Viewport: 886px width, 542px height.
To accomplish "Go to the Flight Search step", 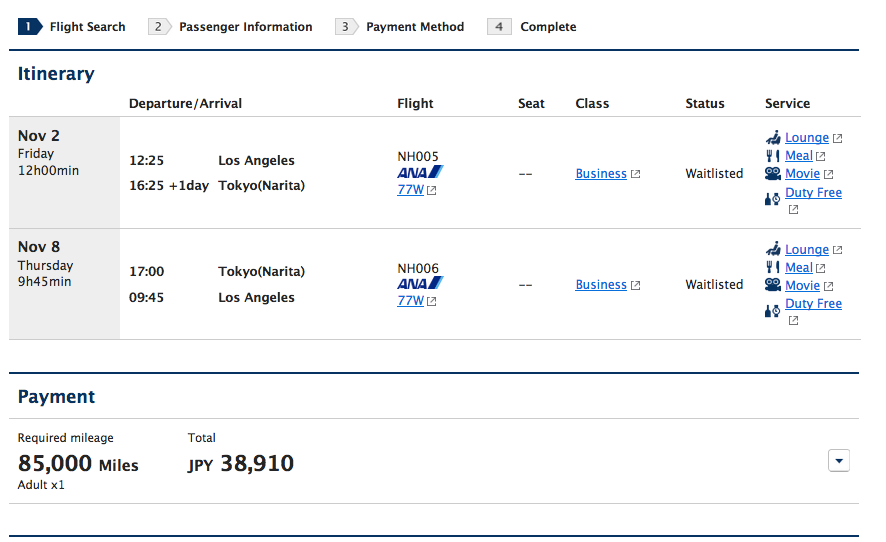I will click(x=72, y=27).
